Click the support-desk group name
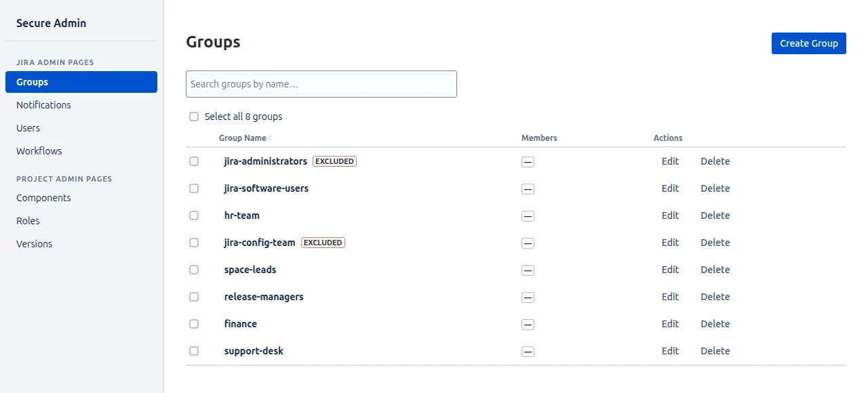Screen dimensions: 868x393 click(254, 351)
